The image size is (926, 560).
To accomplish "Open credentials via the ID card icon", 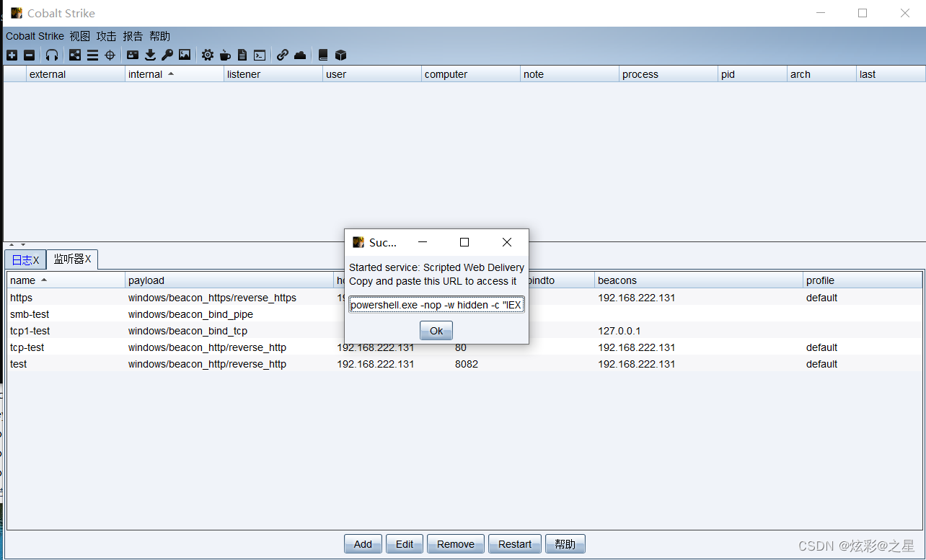I will point(133,55).
